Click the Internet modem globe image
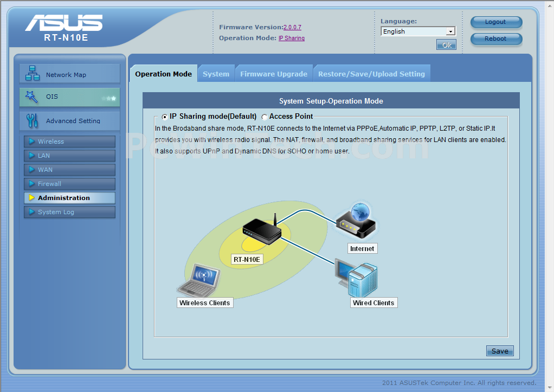 pos(356,221)
